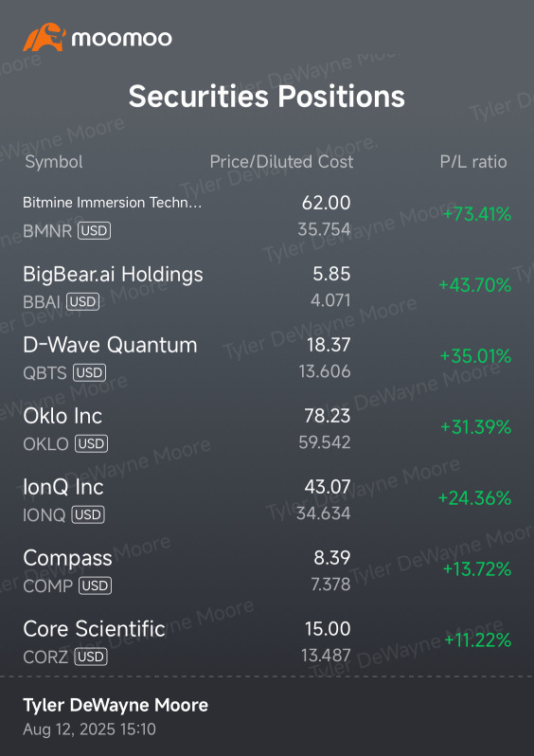Screen dimensions: 534x756
Task: Click the Core Scientific 15.00 price
Action: [x=328, y=629]
